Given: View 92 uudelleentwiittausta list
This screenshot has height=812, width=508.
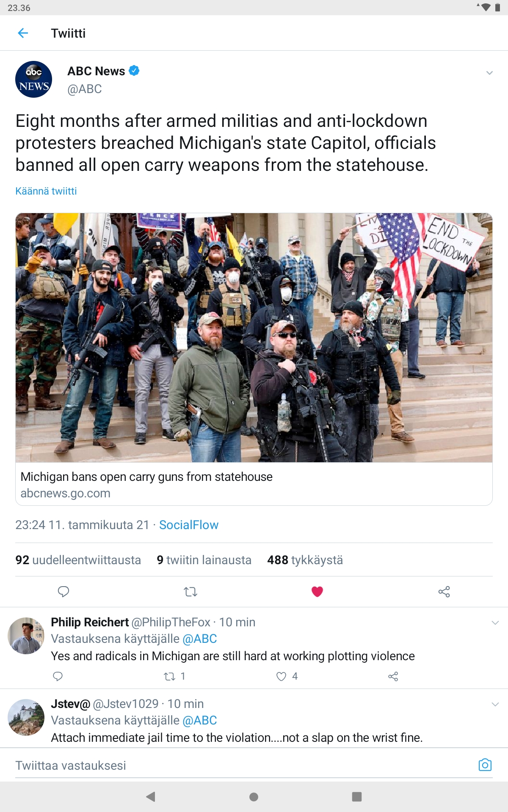Looking at the screenshot, I should [78, 560].
